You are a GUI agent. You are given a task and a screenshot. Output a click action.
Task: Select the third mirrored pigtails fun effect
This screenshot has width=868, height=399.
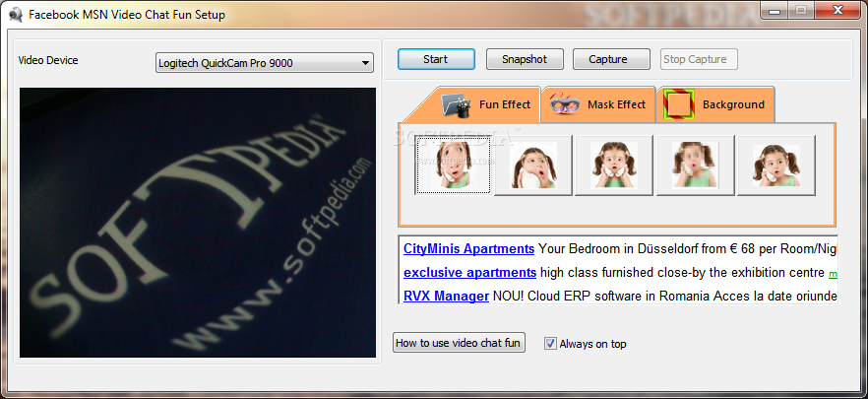click(614, 165)
